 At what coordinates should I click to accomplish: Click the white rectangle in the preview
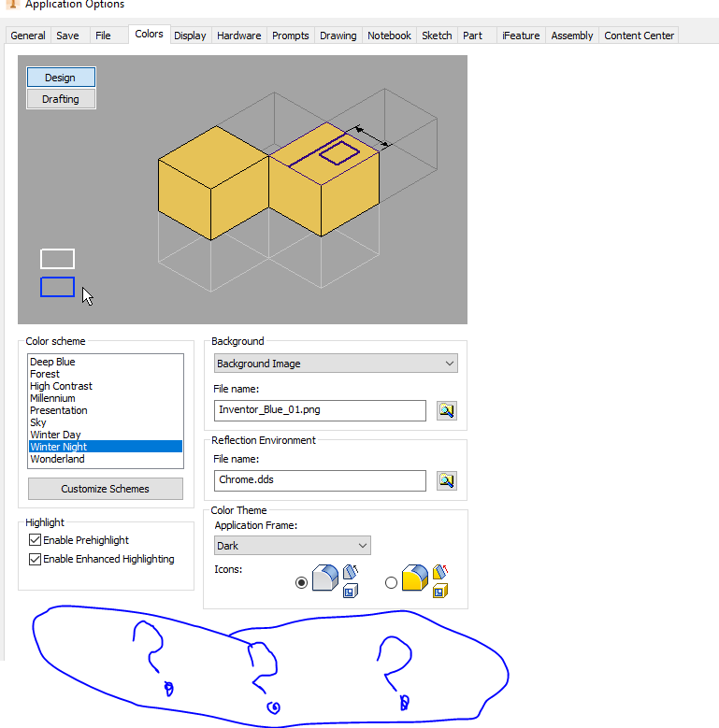tap(58, 259)
